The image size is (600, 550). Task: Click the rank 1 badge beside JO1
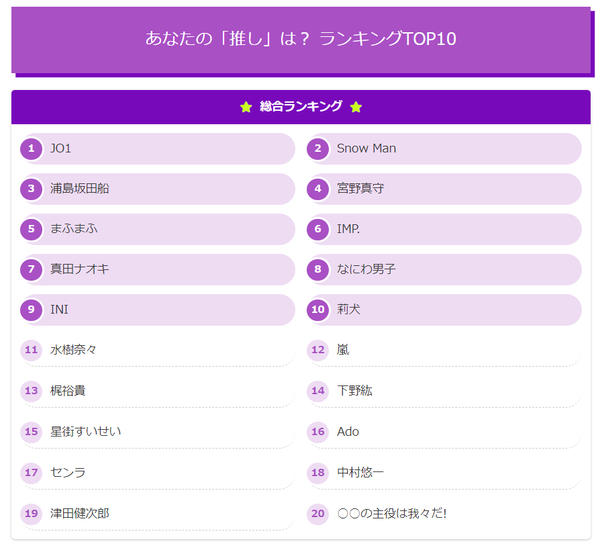(31, 149)
